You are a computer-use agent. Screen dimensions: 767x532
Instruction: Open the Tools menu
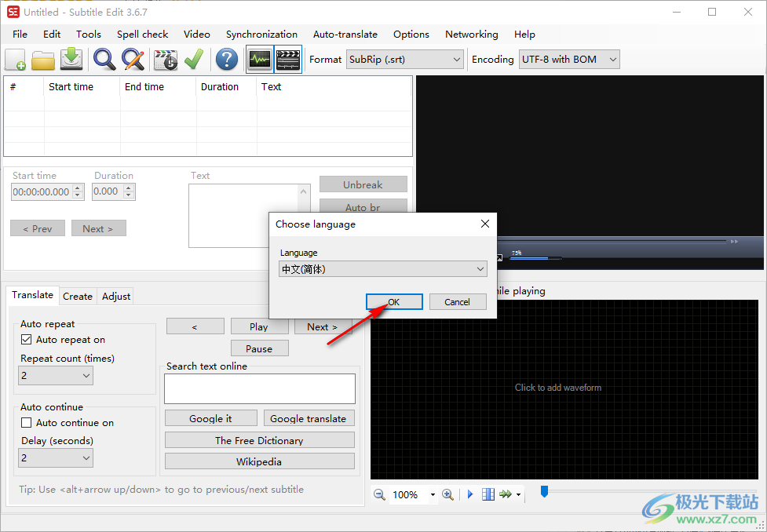click(x=89, y=35)
